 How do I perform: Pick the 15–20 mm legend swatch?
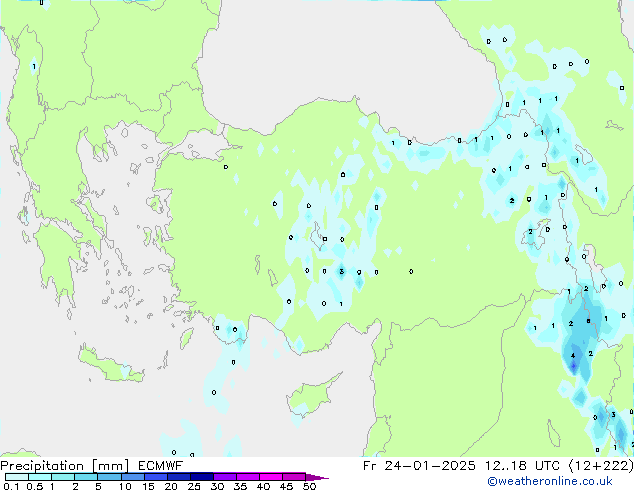pyautogui.click(x=155, y=477)
